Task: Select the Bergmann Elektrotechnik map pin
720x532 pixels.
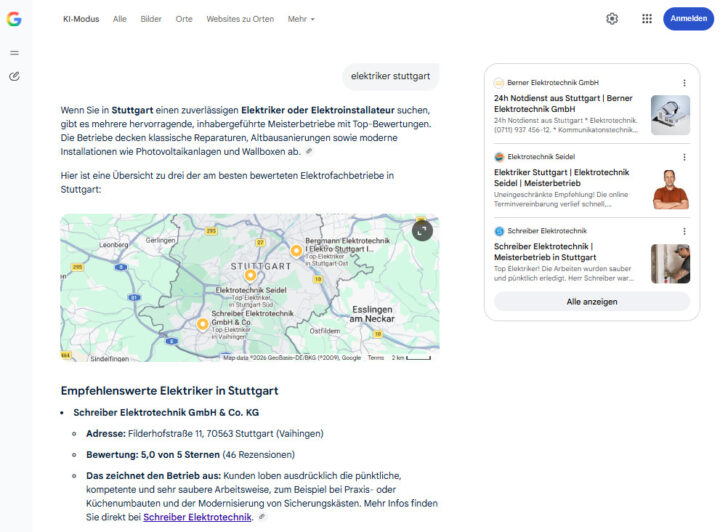Action: coord(296,251)
